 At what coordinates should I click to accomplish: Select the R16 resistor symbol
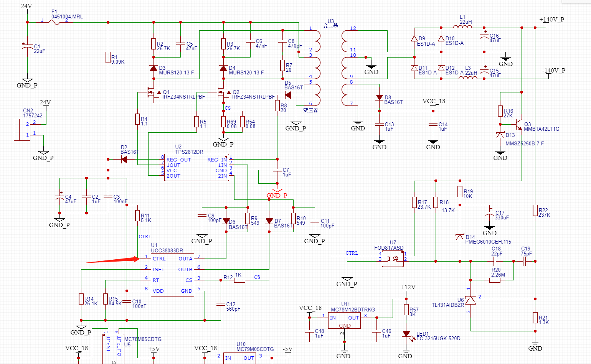point(500,111)
